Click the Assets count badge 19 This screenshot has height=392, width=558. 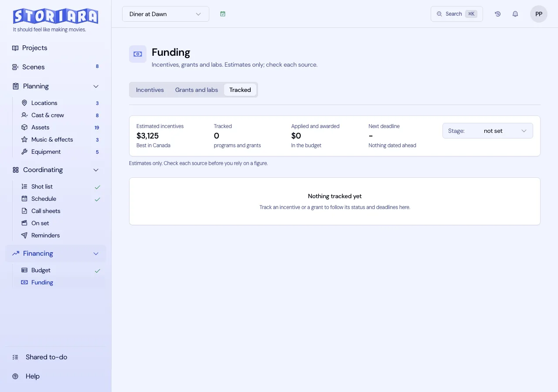(97, 128)
